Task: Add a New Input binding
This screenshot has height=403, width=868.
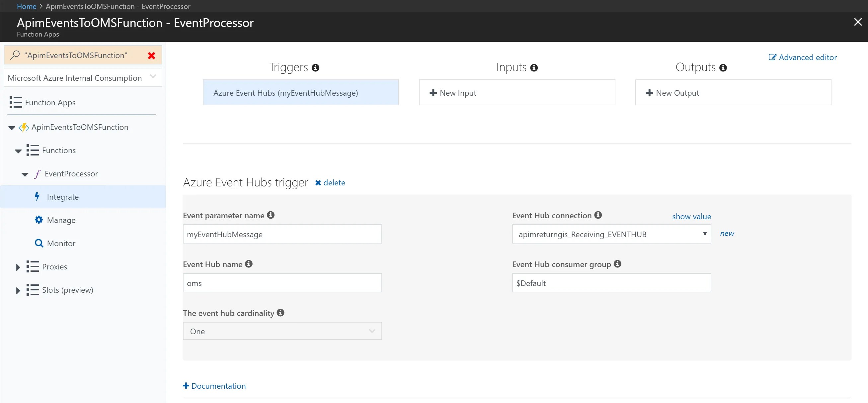Action: 517,92
